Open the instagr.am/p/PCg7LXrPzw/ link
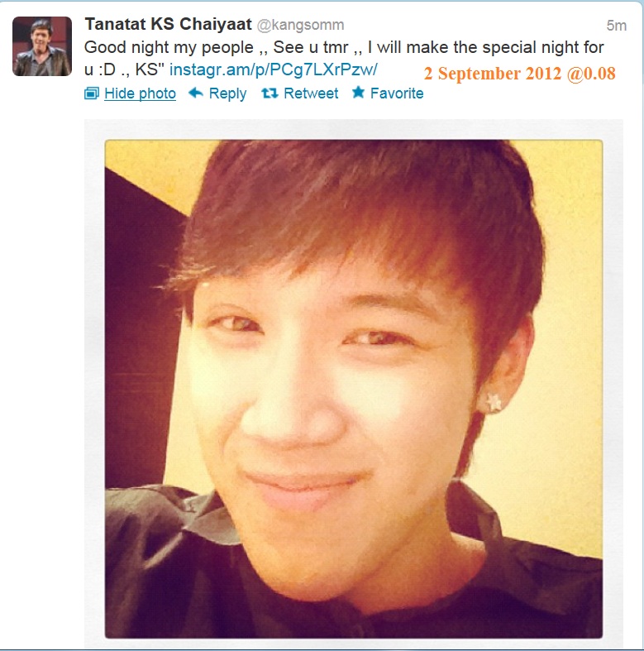 tap(274, 69)
